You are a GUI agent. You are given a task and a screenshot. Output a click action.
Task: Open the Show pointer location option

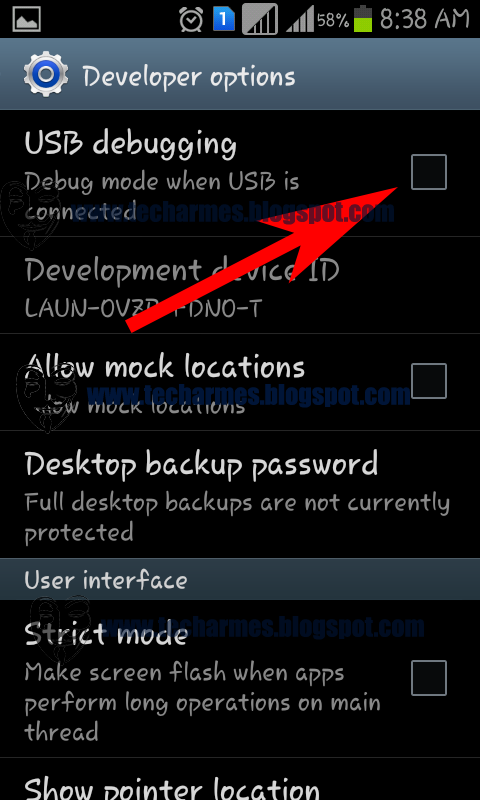pyautogui.click(x=240, y=779)
